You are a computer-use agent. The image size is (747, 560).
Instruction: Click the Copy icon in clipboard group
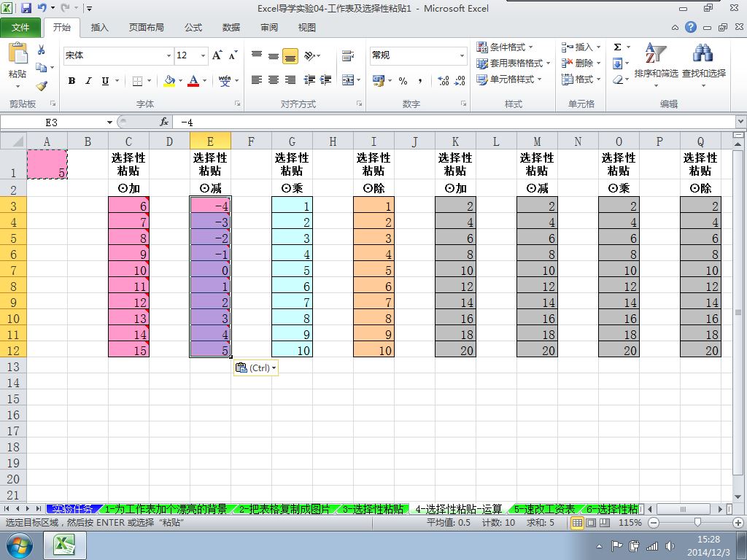tap(42, 68)
